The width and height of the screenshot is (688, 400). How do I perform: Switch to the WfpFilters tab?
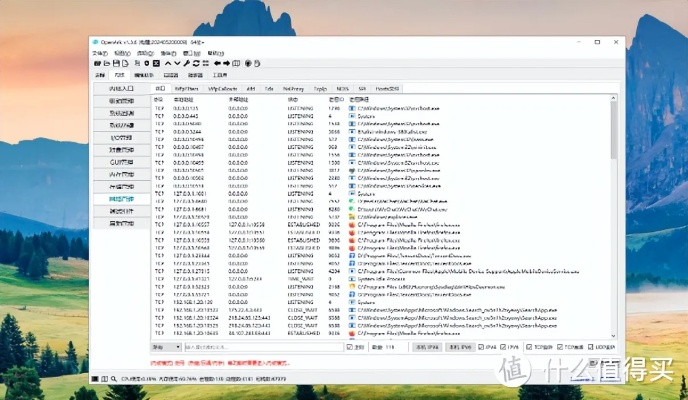[186, 88]
